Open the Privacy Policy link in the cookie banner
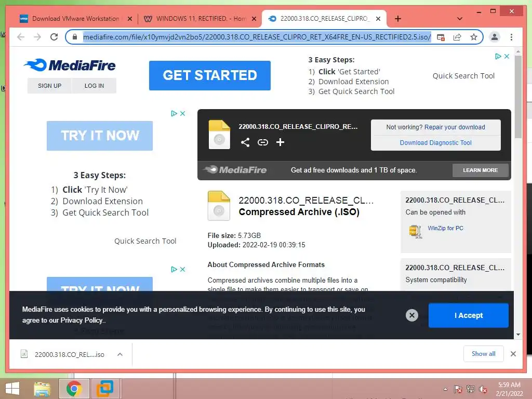The width and height of the screenshot is (532, 399). [x=82, y=320]
